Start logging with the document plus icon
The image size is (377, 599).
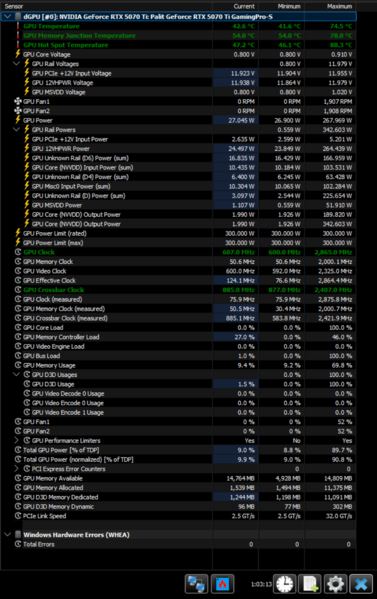click(x=310, y=584)
